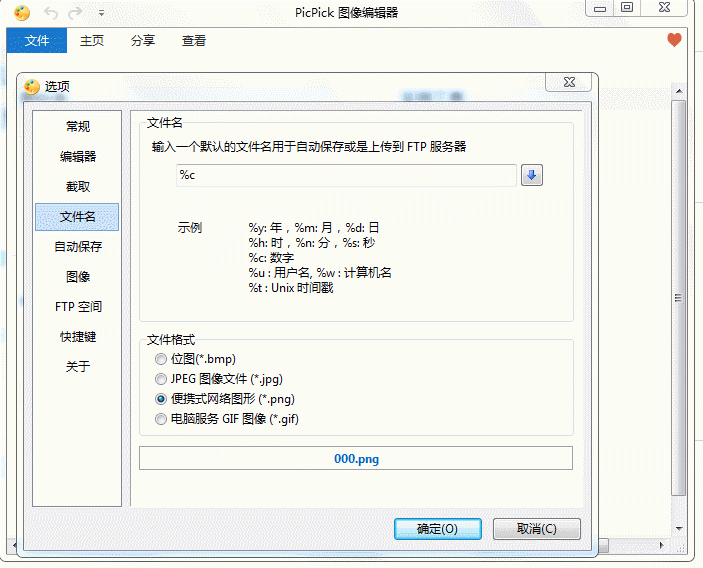Select the 关于 options category
The width and height of the screenshot is (703, 568).
pyautogui.click(x=78, y=367)
